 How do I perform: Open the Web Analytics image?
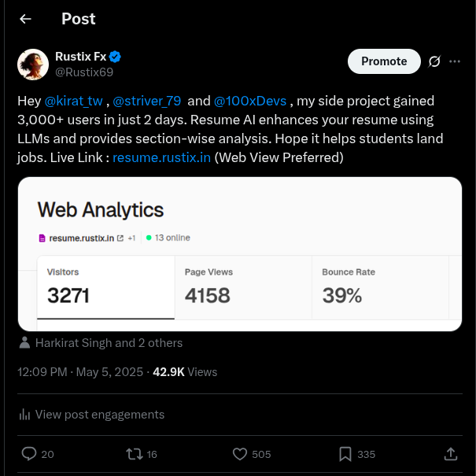pos(239,253)
